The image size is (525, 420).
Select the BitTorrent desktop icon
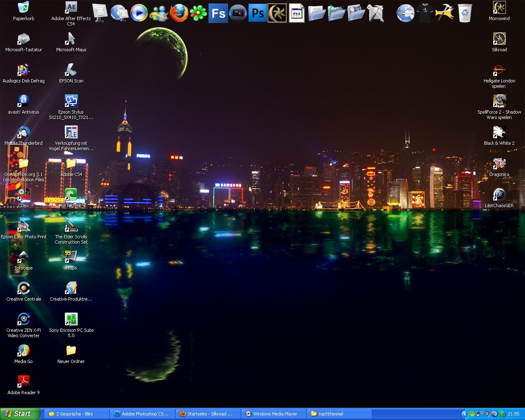(71, 195)
